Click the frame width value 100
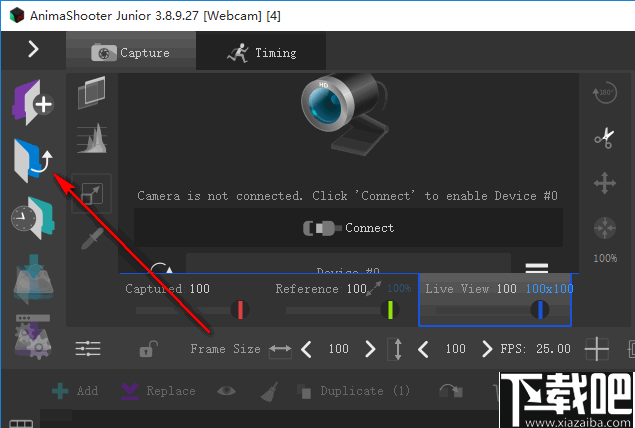This screenshot has width=635, height=428. tap(339, 349)
